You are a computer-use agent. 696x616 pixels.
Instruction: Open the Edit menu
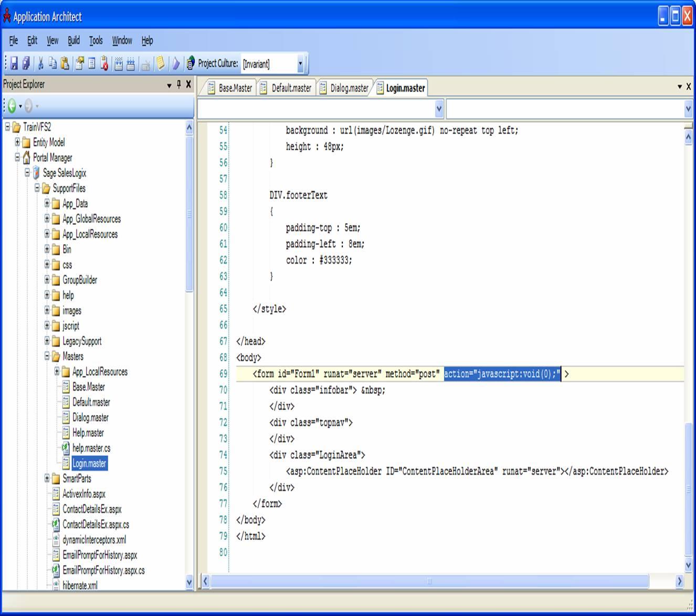(32, 40)
